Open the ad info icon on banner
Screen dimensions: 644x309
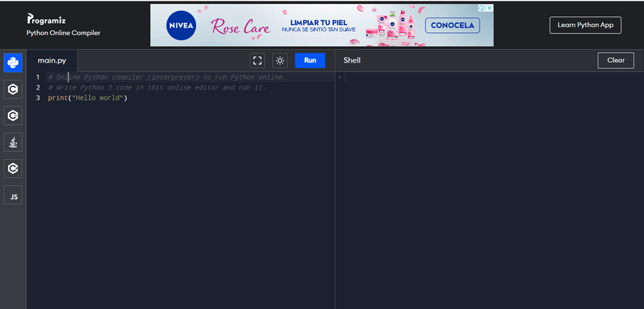point(482,9)
